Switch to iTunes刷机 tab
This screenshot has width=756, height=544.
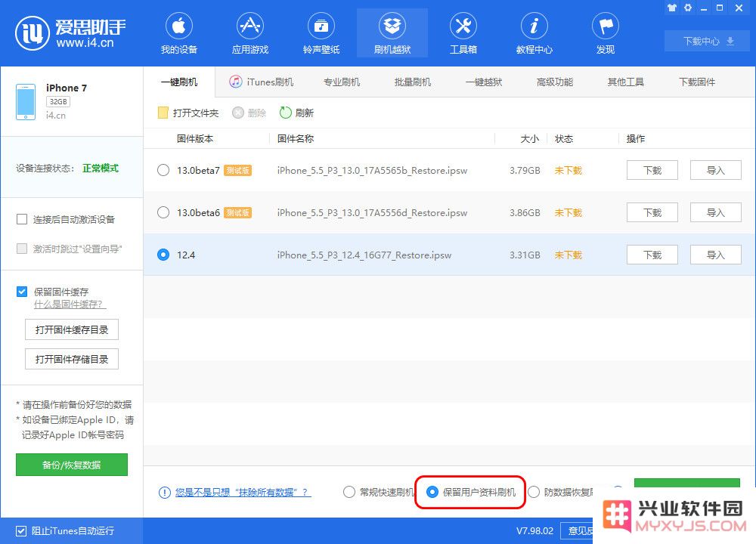point(261,82)
